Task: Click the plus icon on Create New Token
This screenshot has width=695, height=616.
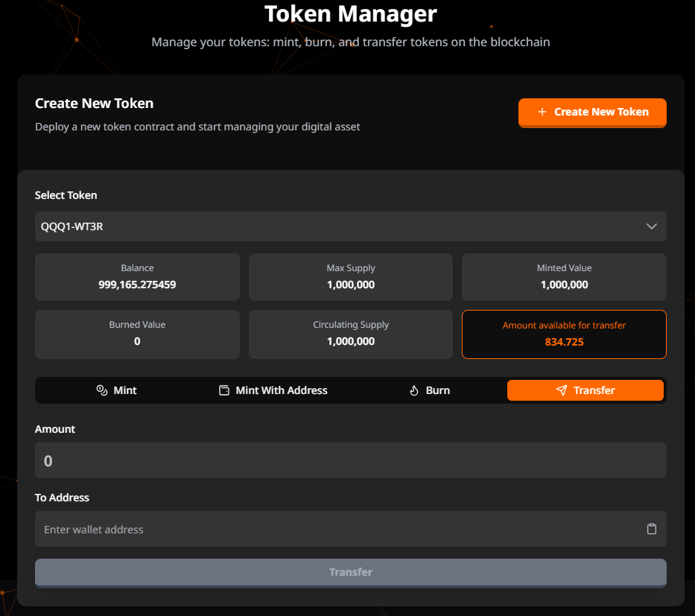Action: [x=542, y=112]
